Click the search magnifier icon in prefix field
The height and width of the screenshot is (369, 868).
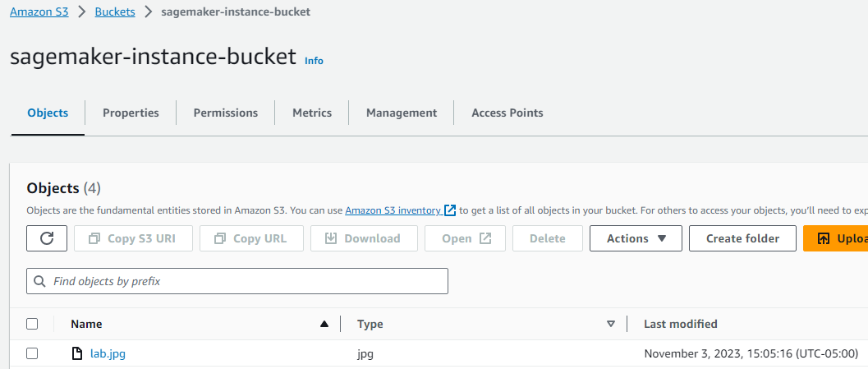tap(40, 281)
